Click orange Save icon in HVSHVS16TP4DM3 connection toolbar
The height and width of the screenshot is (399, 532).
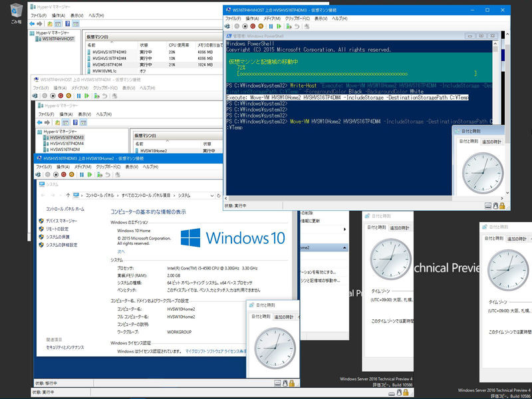pyautogui.click(x=261, y=26)
